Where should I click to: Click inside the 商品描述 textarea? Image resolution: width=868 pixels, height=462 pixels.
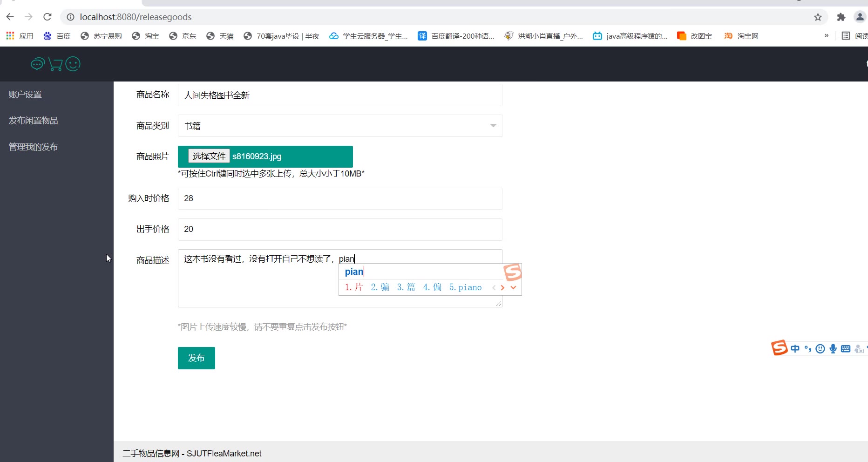(x=340, y=278)
